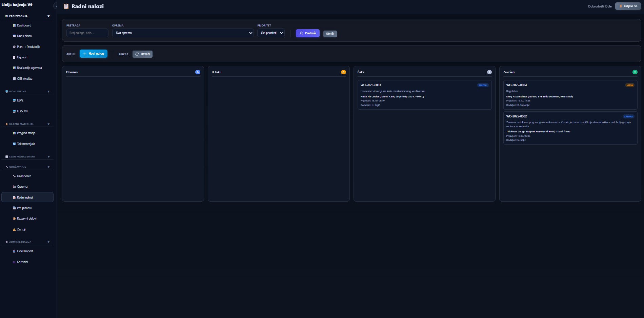Click the VISOK priority badge
This screenshot has width=644, height=318.
630,85
